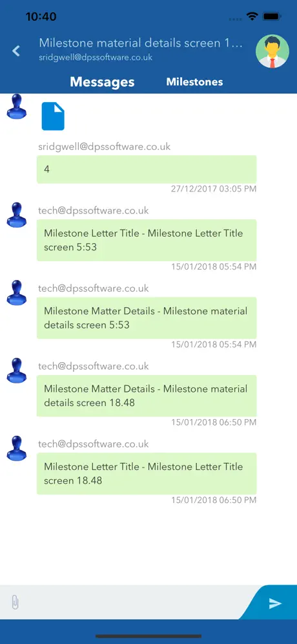Tap avatar beside Letter Title 18.48 message
297x644 pixels.
pyautogui.click(x=17, y=448)
